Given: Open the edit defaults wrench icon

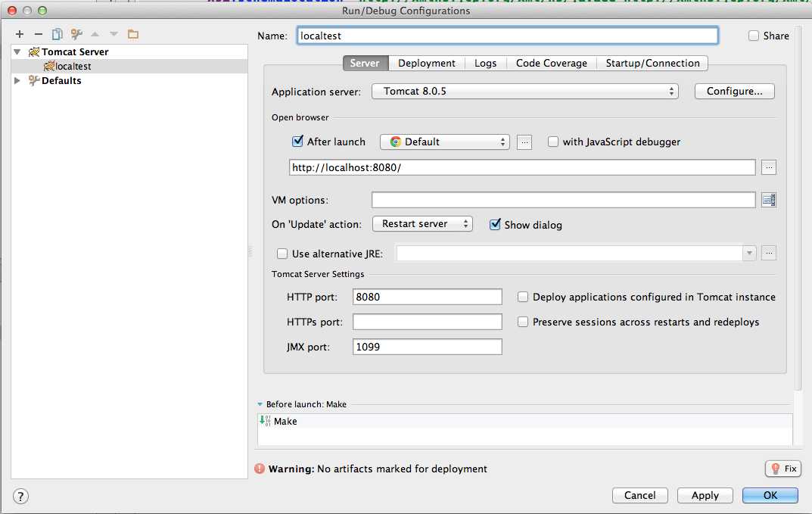Looking at the screenshot, I should pos(76,34).
